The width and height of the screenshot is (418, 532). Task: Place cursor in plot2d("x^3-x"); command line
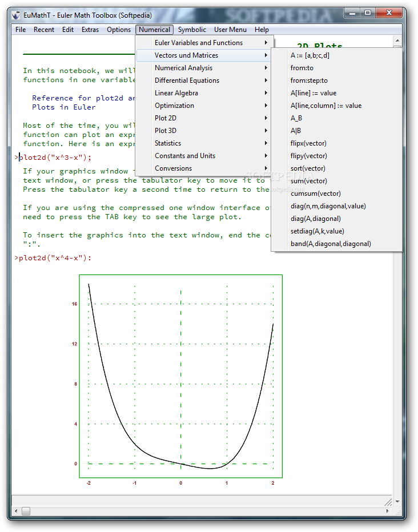(55, 158)
